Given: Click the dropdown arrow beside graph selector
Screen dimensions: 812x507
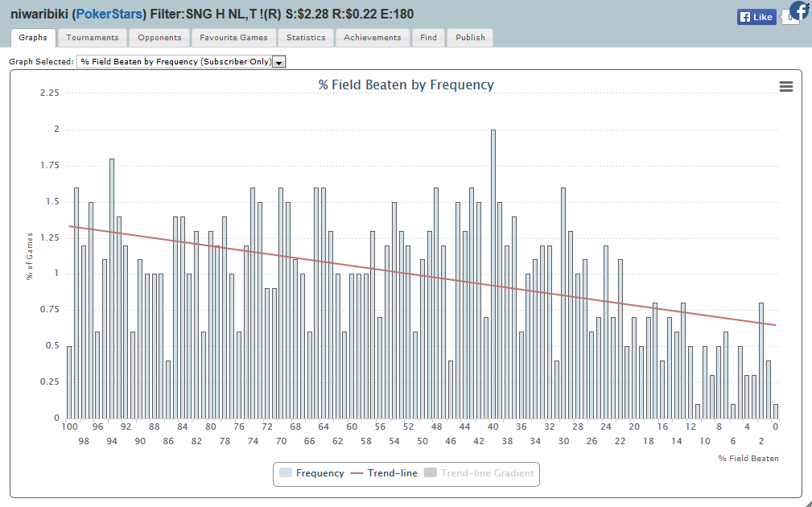Looking at the screenshot, I should [x=279, y=62].
